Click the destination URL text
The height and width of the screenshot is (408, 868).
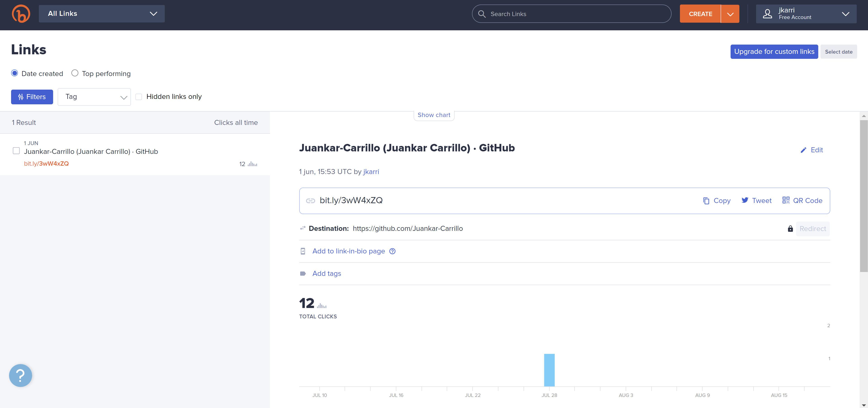click(408, 228)
